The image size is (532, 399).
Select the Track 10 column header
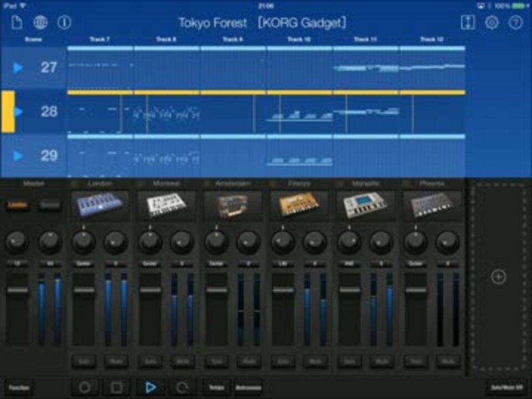pyautogui.click(x=299, y=39)
